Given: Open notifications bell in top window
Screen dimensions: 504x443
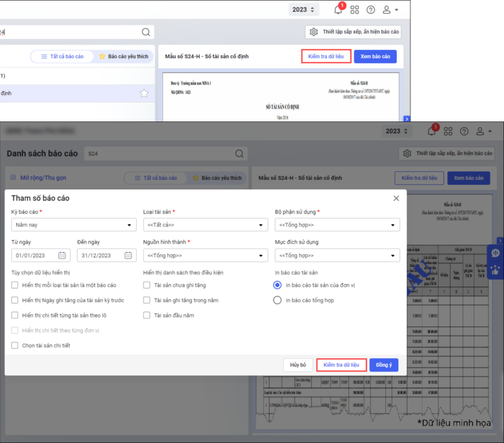Looking at the screenshot, I should (338, 9).
